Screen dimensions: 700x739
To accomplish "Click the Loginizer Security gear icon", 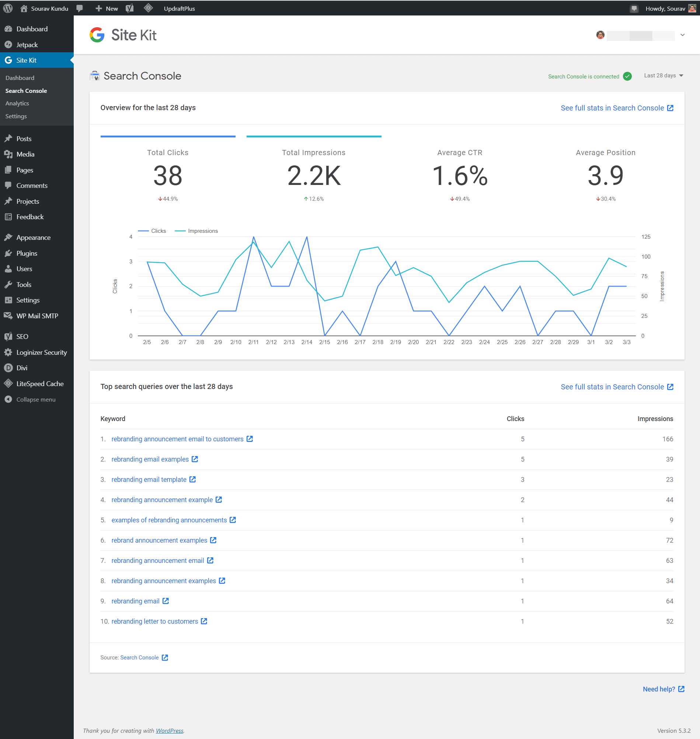I will coord(8,352).
